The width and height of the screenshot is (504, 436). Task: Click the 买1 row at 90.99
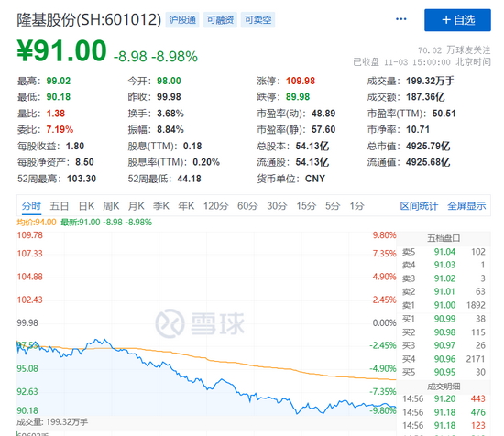pos(444,319)
